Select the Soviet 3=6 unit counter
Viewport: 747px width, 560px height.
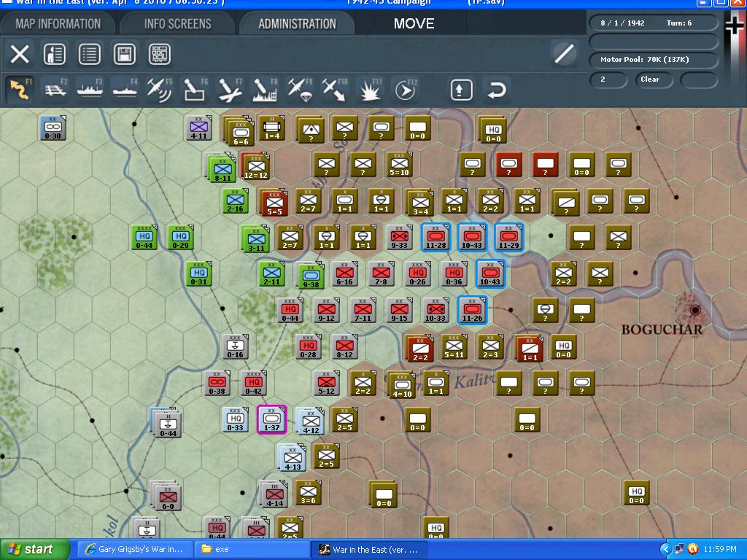click(309, 493)
